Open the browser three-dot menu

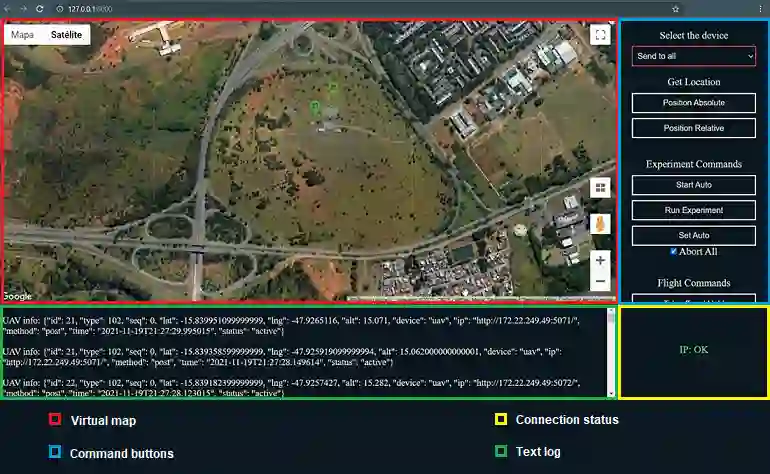760,9
